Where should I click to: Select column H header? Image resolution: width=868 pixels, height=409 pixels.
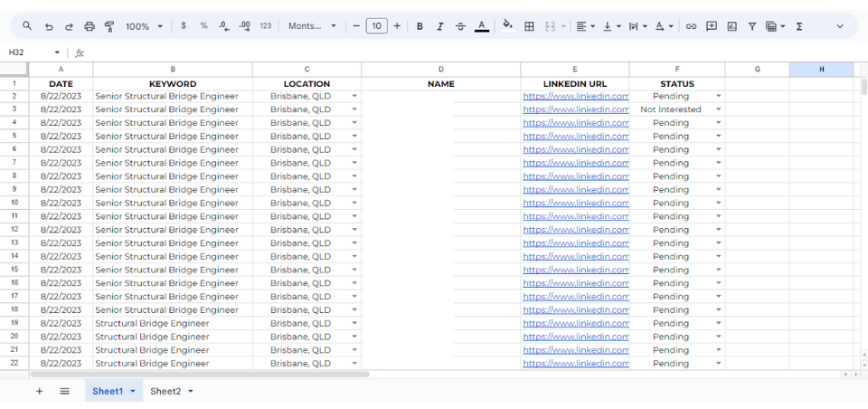[x=822, y=70]
